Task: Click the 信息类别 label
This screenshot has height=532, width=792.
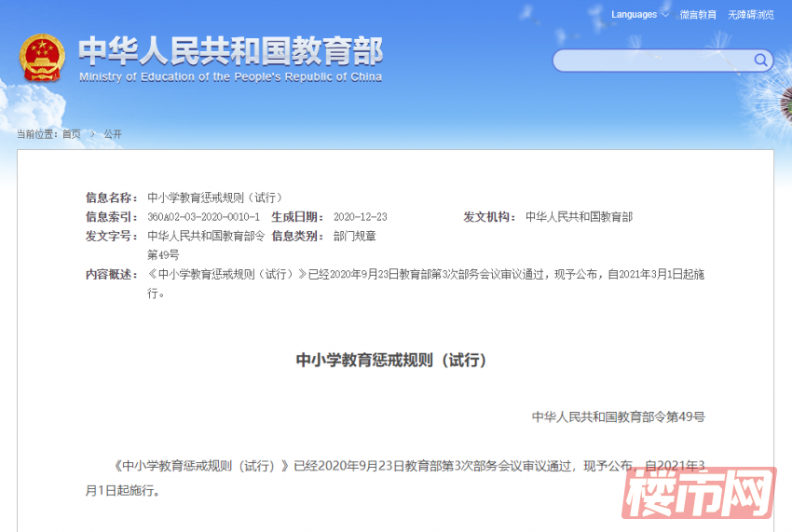Action: tap(297, 237)
